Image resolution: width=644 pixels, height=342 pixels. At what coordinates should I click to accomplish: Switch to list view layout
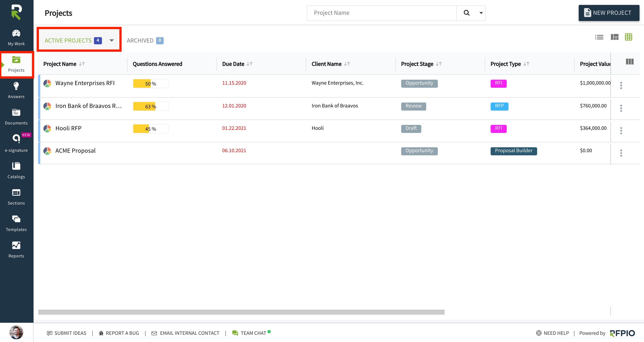click(599, 37)
